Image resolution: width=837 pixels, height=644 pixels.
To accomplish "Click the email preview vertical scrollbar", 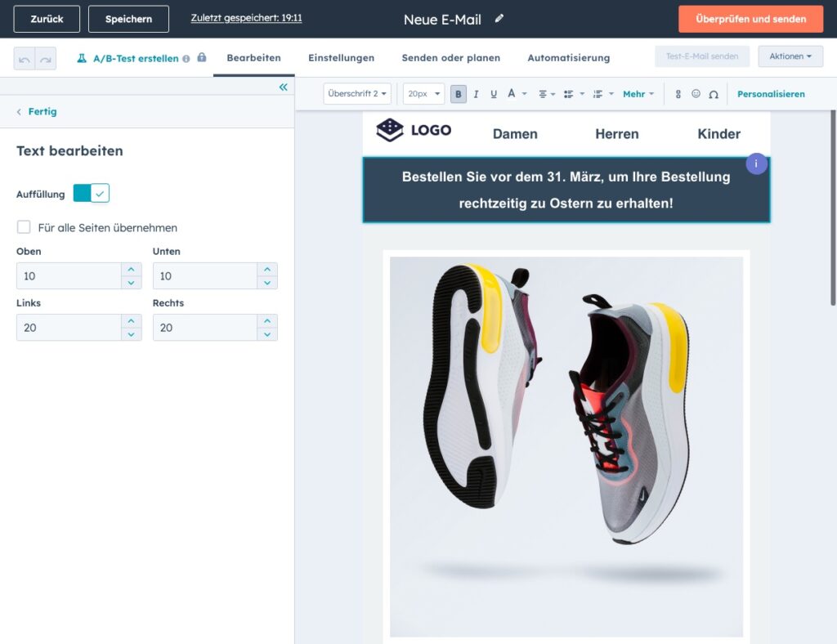I will pos(833,208).
